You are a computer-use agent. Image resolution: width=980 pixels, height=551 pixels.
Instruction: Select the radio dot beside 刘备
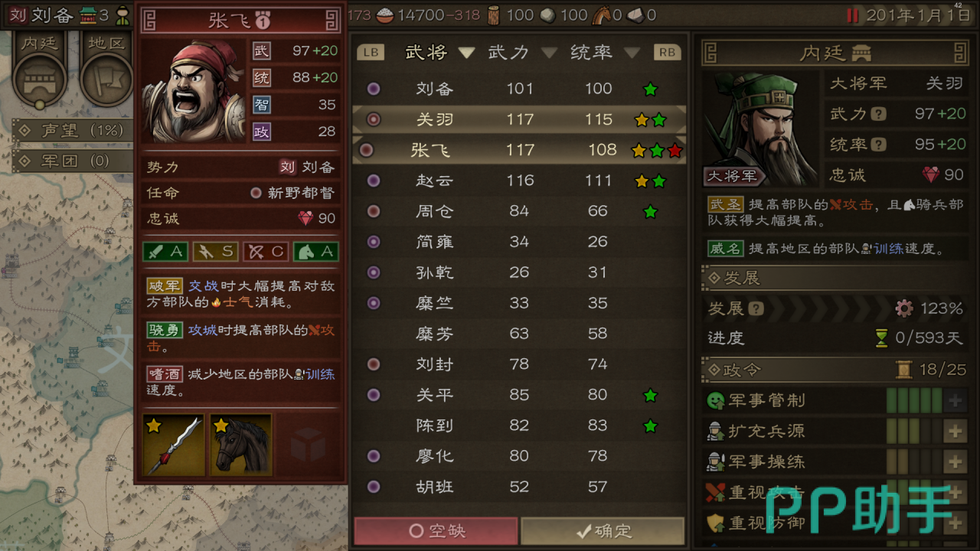click(x=374, y=89)
